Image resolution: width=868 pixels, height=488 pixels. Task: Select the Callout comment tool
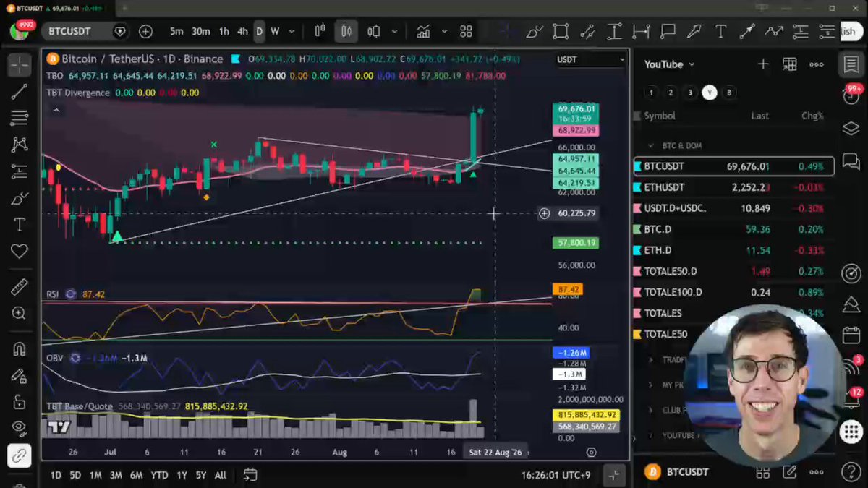click(668, 32)
